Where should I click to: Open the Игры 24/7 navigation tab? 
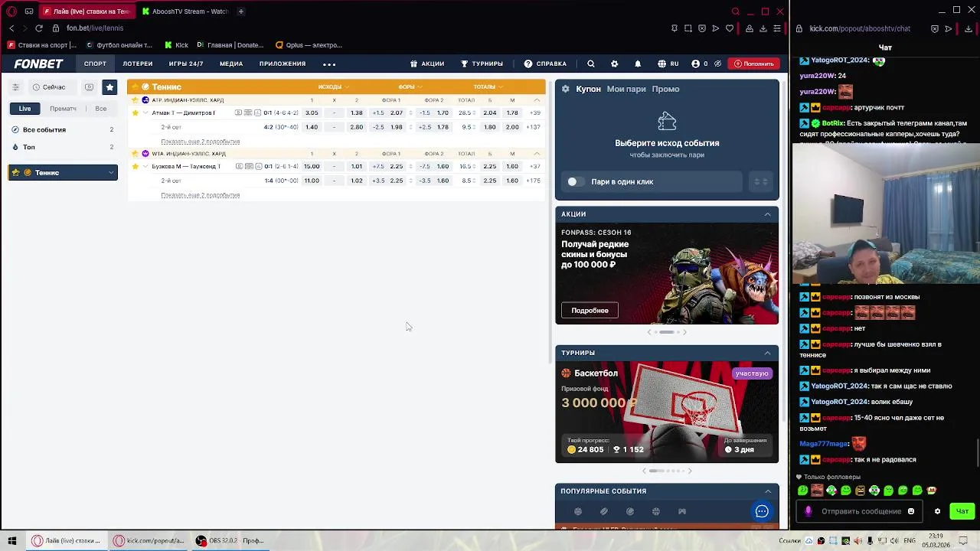pos(186,64)
